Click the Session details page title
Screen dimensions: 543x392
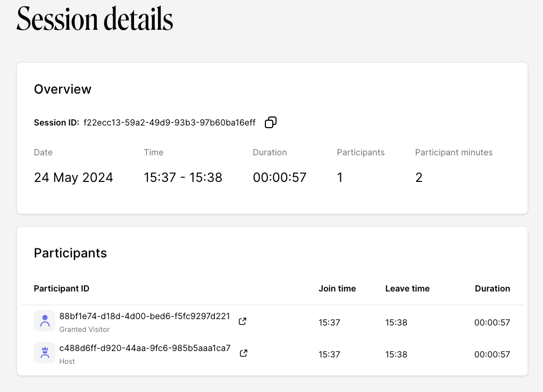pyautogui.click(x=95, y=19)
